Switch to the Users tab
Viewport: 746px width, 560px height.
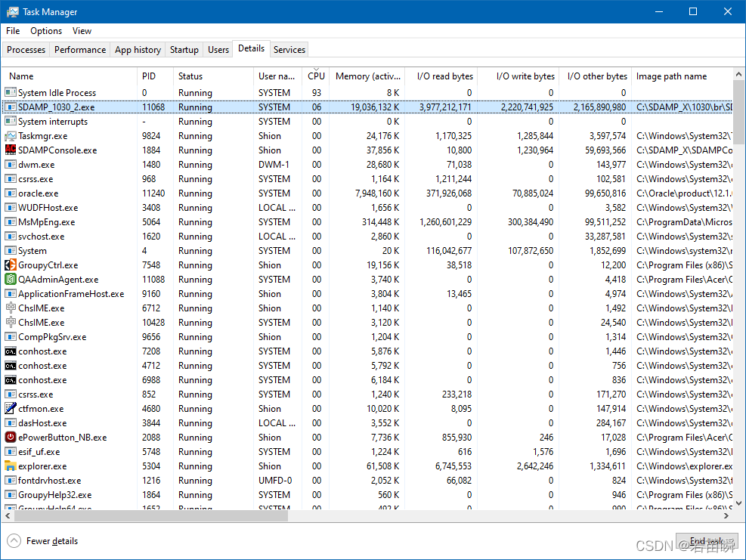218,49
